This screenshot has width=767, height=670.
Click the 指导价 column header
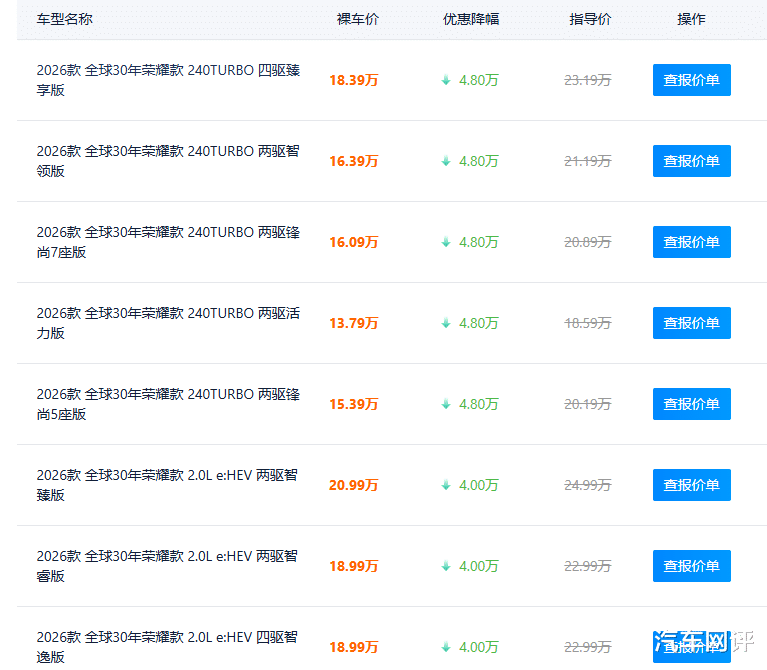pos(590,19)
